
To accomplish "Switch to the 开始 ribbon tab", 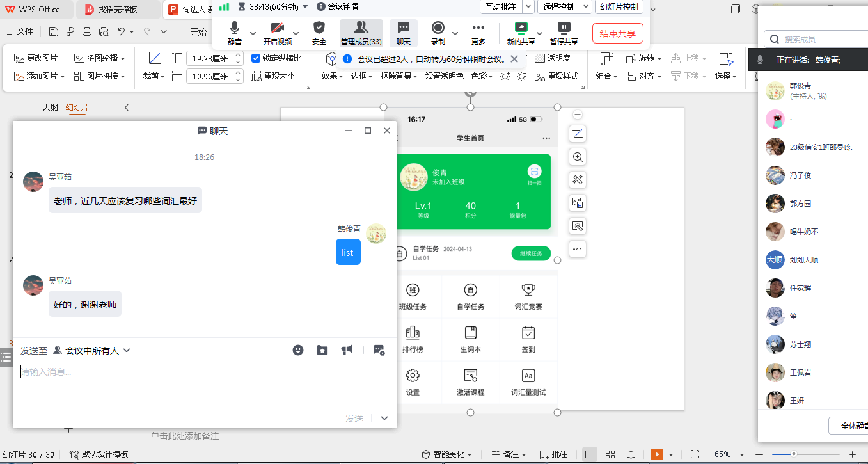I will (198, 31).
